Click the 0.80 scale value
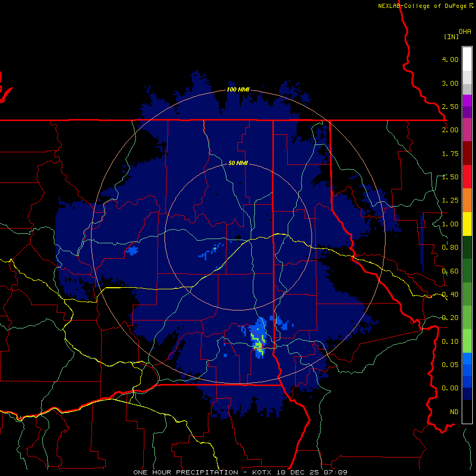Image resolution: width=476 pixels, height=476 pixels. [x=450, y=248]
